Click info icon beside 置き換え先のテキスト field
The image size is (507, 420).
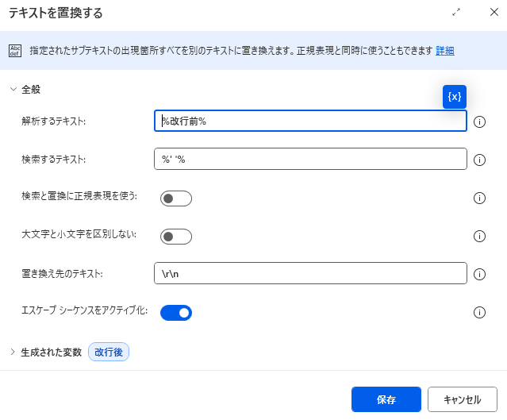click(x=479, y=274)
